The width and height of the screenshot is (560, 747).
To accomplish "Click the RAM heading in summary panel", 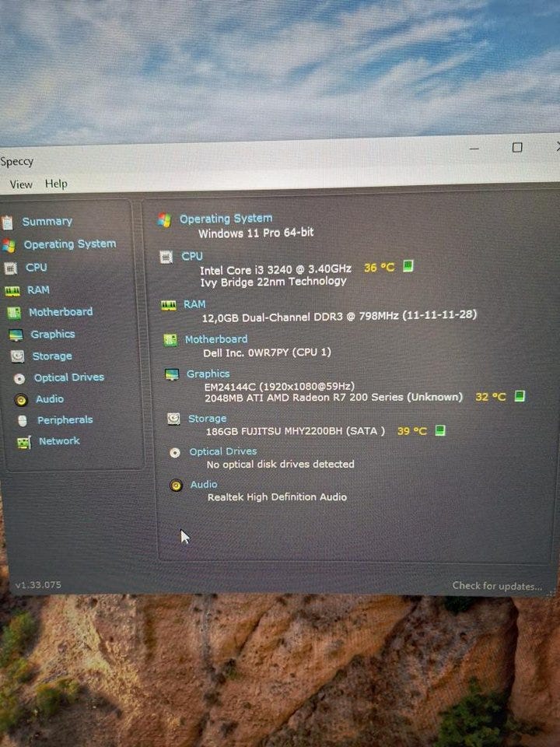I will (x=194, y=304).
